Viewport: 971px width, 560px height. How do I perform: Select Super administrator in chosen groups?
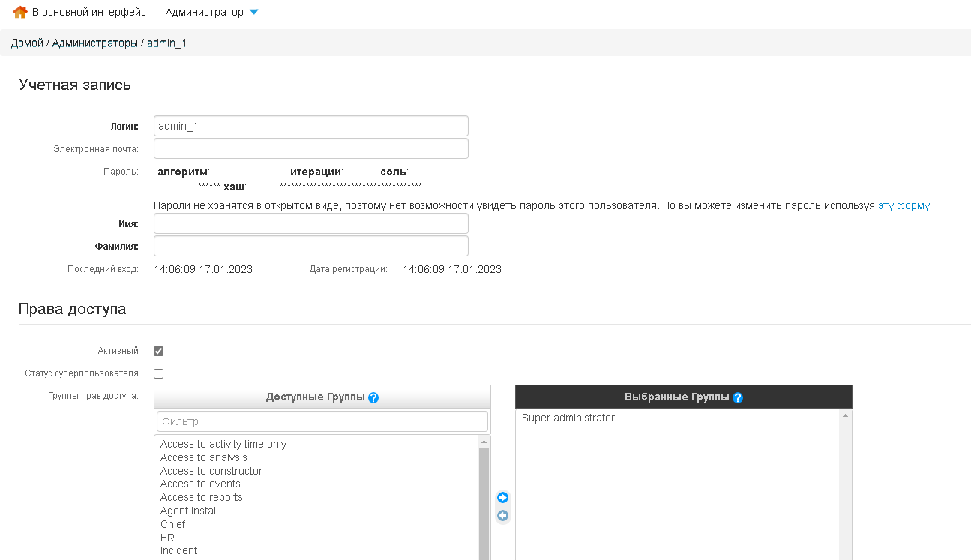coord(568,418)
